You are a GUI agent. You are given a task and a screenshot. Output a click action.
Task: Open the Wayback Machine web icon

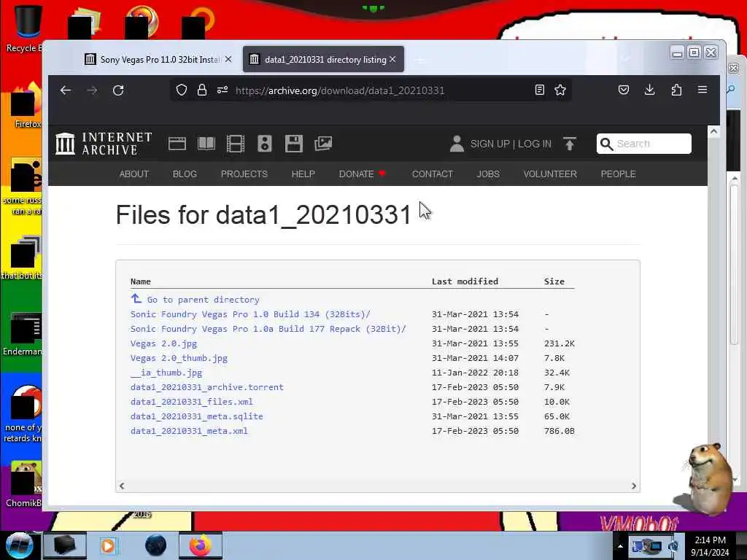(x=177, y=144)
